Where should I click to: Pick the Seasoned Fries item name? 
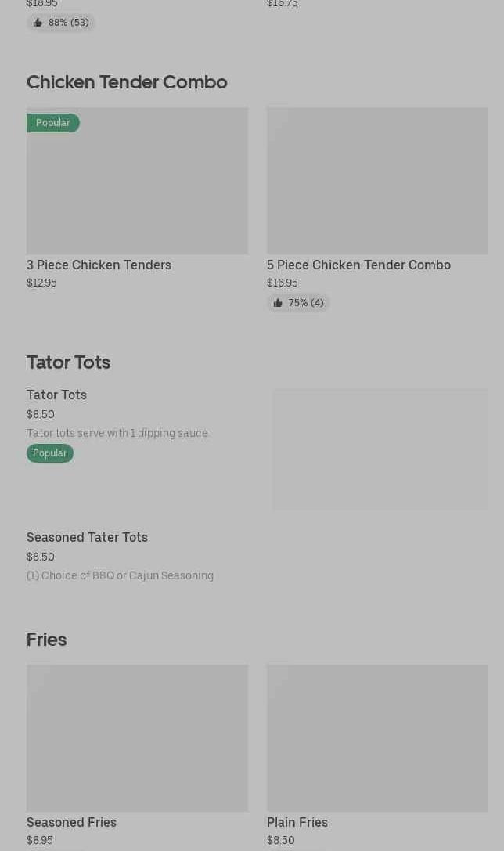coord(71,822)
